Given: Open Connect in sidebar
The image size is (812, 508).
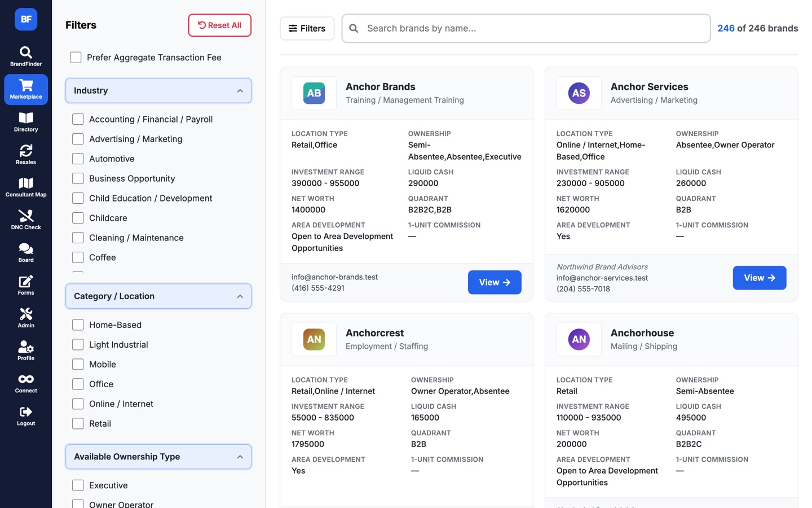Looking at the screenshot, I should pyautogui.click(x=26, y=384).
